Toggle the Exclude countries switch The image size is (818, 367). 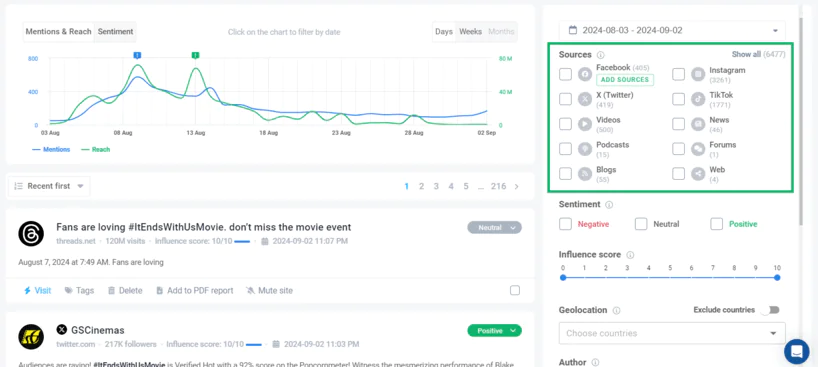[x=771, y=310]
